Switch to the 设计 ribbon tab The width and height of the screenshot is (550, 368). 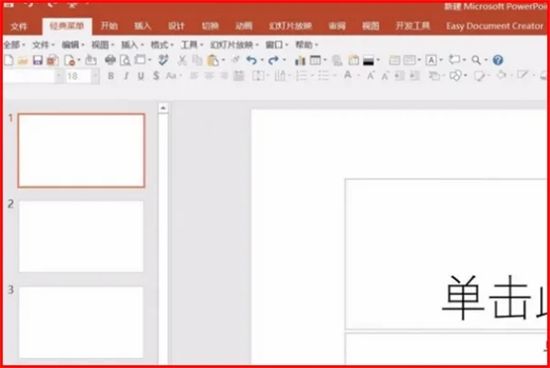pyautogui.click(x=176, y=26)
